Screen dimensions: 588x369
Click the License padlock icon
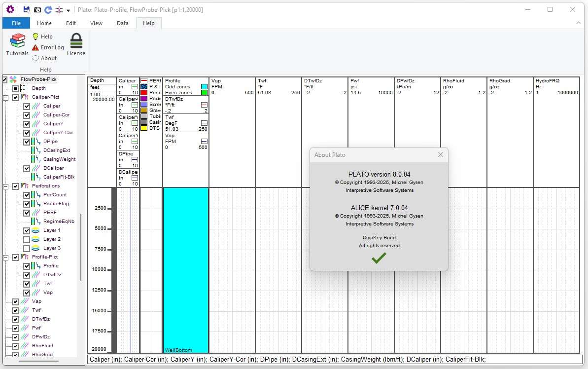click(x=76, y=40)
